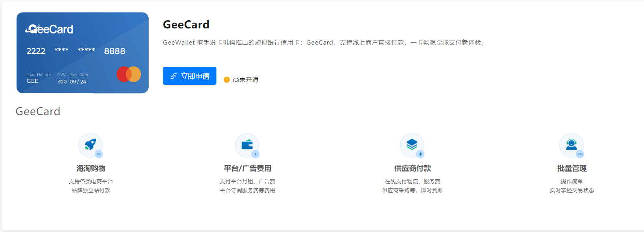Click the Mastercard logo on the card
The image size is (644, 232).
point(129,74)
